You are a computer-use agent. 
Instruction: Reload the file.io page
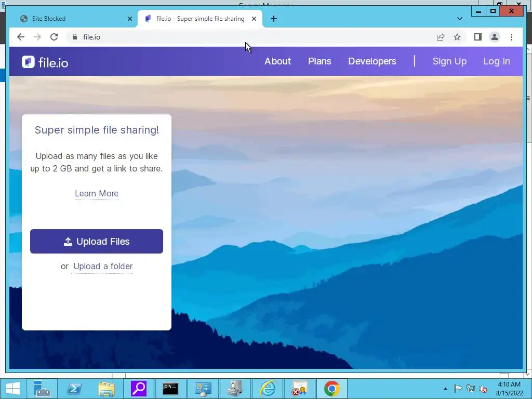tap(54, 37)
